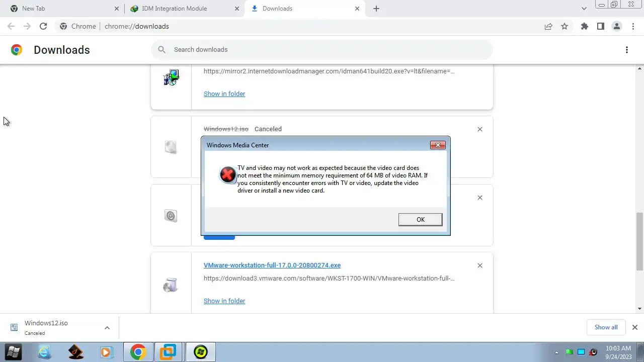The image size is (644, 362).
Task: Click the scrollbar up arrow
Action: tap(640, 68)
